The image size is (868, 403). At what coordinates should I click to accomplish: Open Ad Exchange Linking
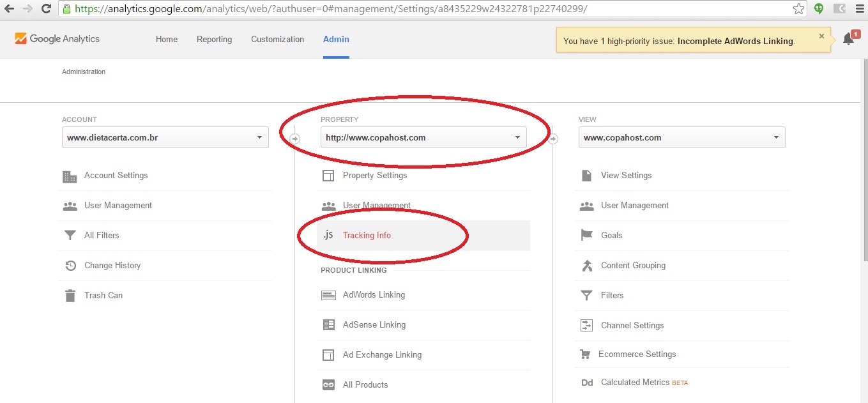[x=382, y=354]
